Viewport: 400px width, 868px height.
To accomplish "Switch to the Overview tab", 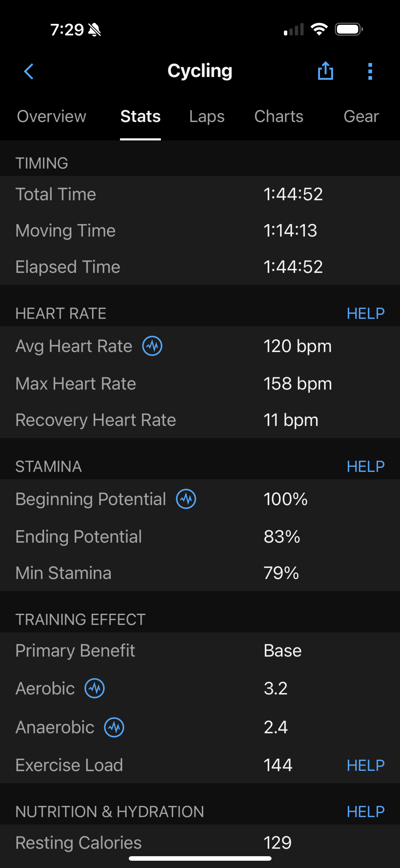I will click(52, 117).
